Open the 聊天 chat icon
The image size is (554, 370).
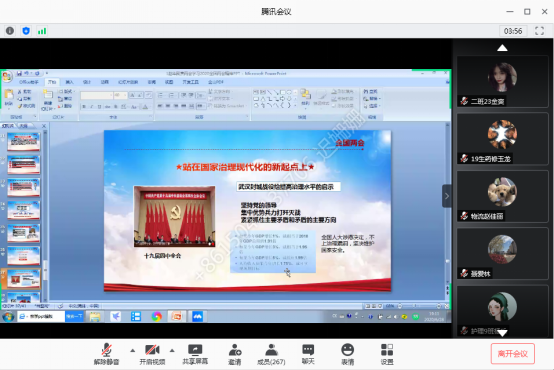click(x=308, y=354)
